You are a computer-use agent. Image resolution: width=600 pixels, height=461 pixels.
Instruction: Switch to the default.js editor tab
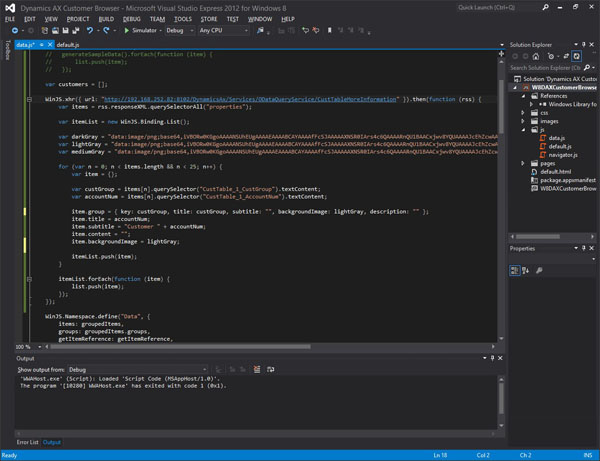(x=68, y=45)
